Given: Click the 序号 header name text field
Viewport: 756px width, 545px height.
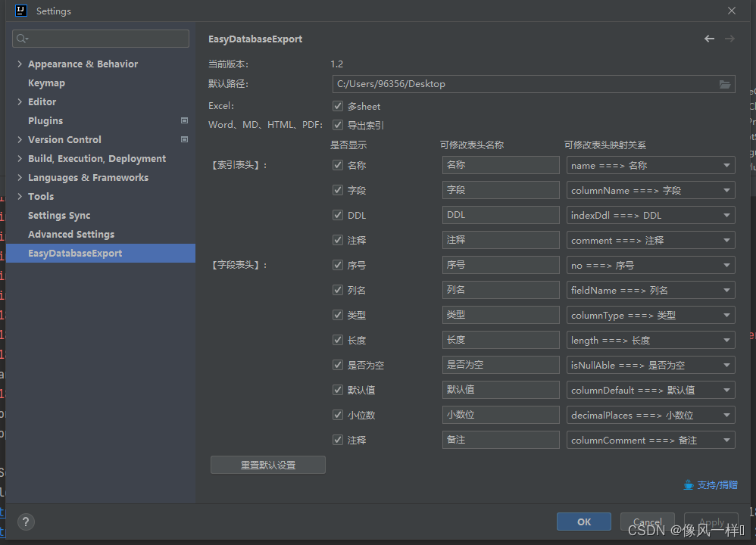Looking at the screenshot, I should coord(501,265).
